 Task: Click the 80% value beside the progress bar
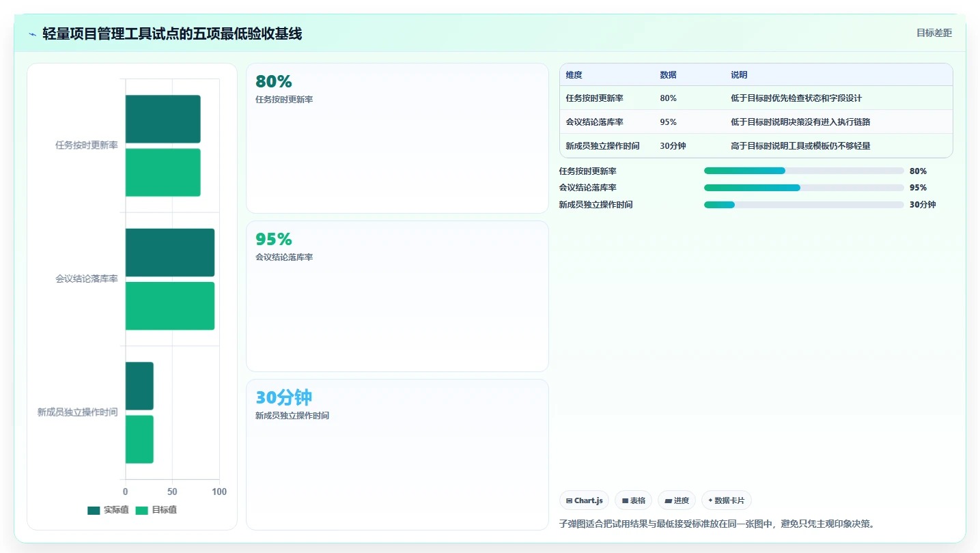(918, 171)
